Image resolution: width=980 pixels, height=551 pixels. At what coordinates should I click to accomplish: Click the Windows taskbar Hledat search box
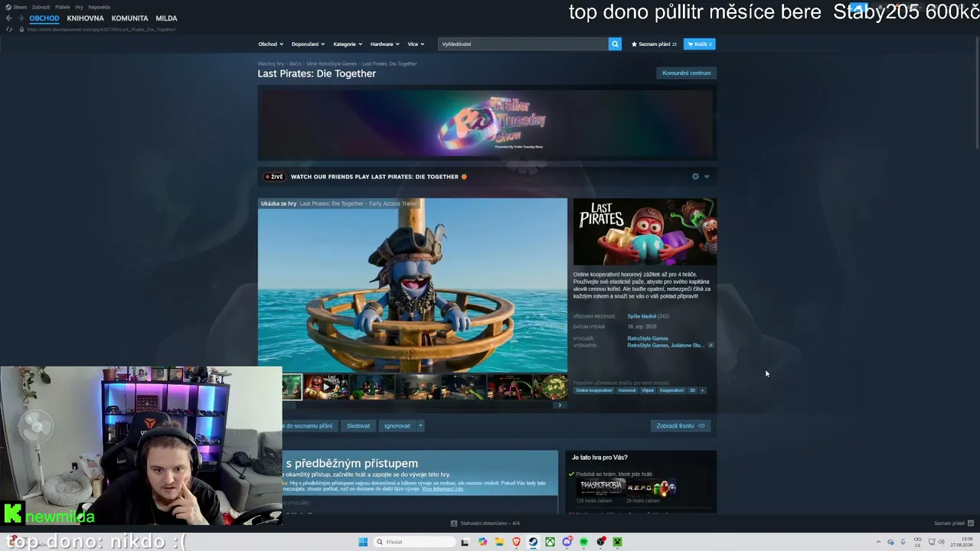[x=413, y=542]
